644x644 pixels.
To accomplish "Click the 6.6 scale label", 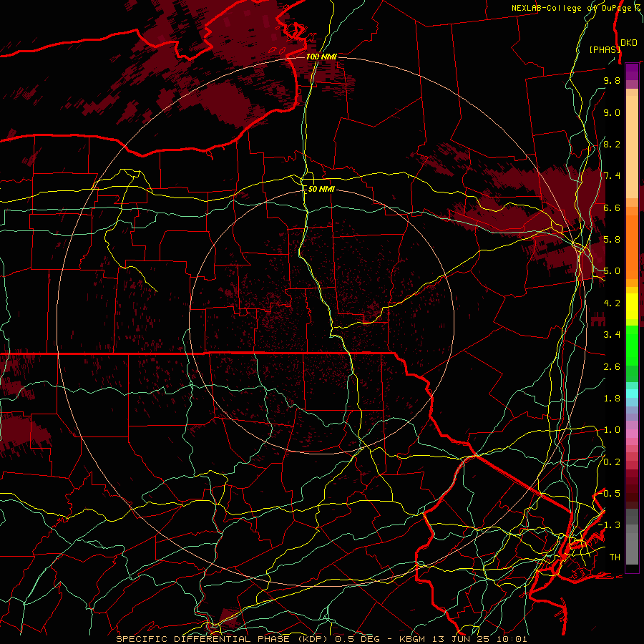I will point(612,208).
